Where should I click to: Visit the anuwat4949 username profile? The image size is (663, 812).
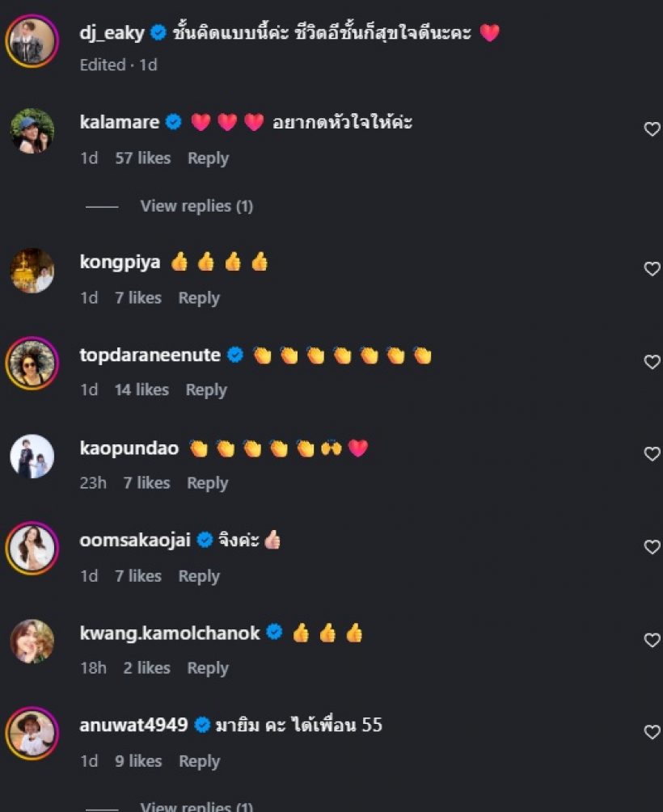(133, 726)
